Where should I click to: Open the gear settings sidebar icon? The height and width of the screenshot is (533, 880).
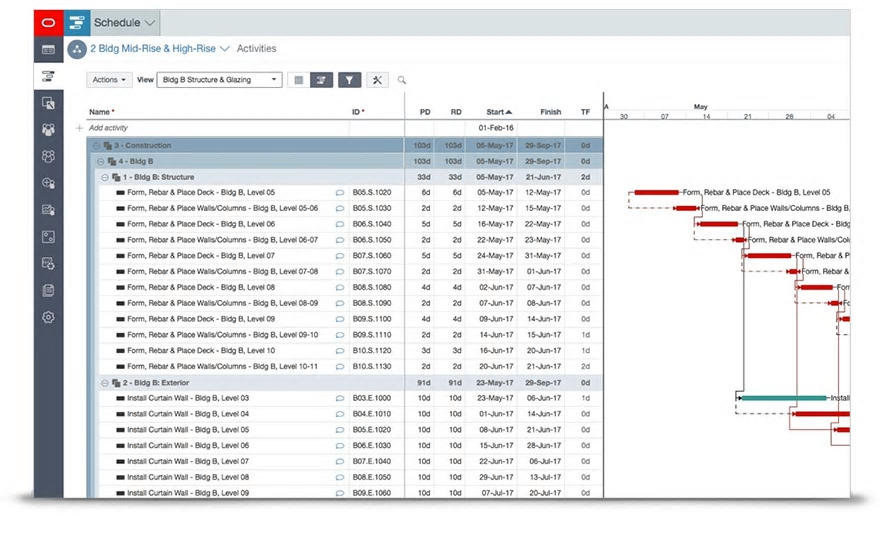coord(48,317)
